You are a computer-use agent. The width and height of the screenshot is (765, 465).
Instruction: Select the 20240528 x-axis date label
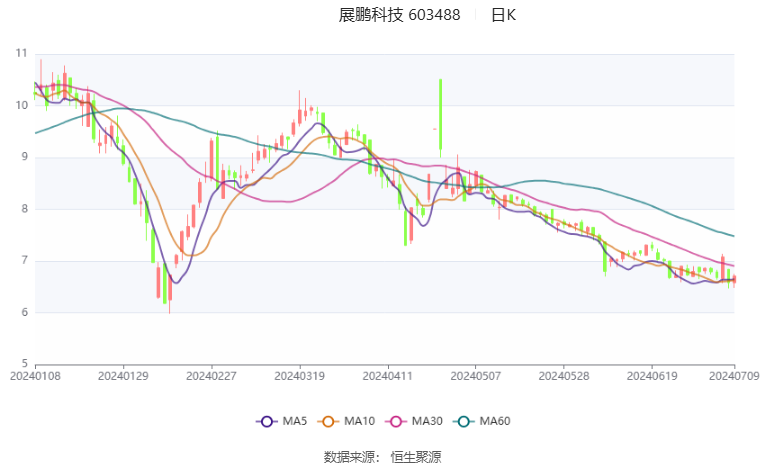coord(564,376)
